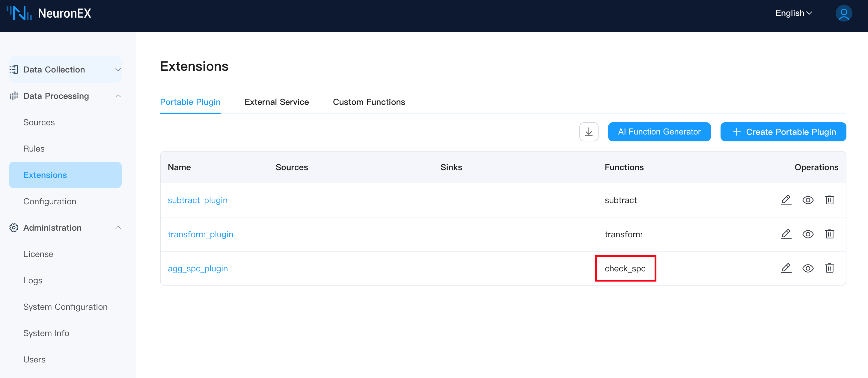Delete the transform_plugin with trash icon
This screenshot has height=378, width=868.
pyautogui.click(x=829, y=234)
